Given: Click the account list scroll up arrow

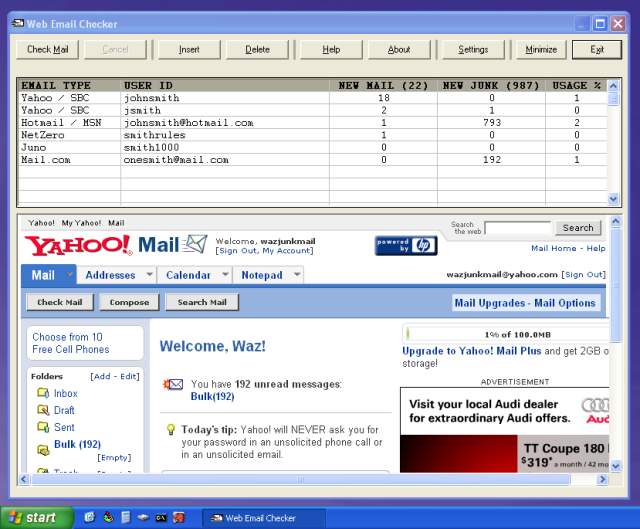Looking at the screenshot, I should [613, 85].
